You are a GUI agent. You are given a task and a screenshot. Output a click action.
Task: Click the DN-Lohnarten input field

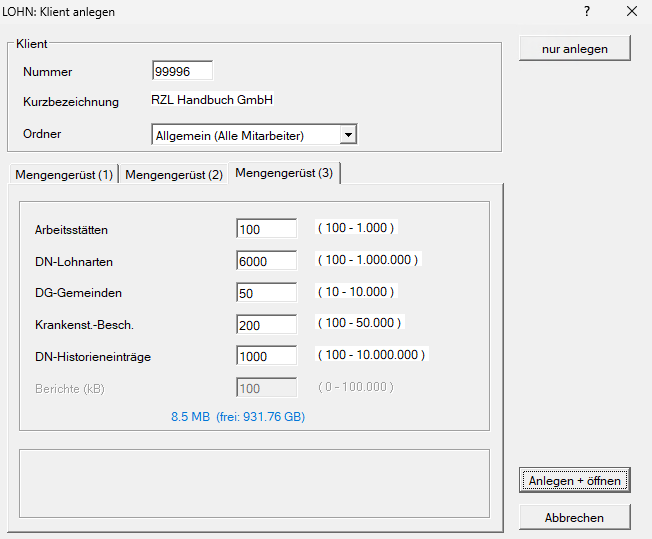[x=266, y=260]
